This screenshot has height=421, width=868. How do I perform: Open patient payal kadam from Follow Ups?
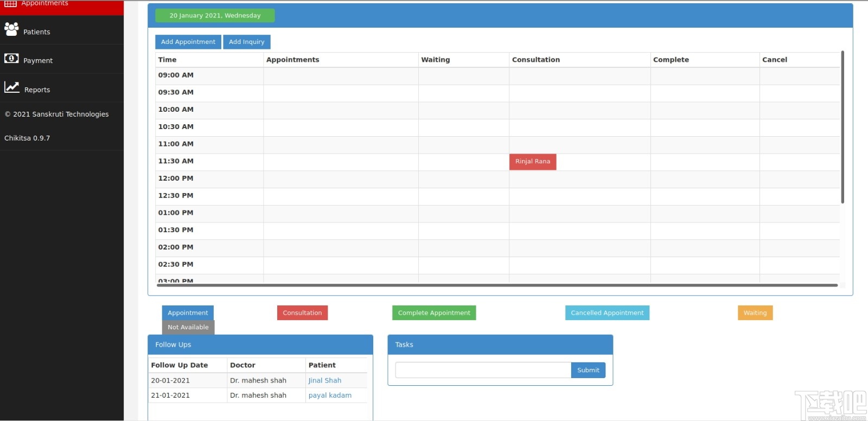330,396
